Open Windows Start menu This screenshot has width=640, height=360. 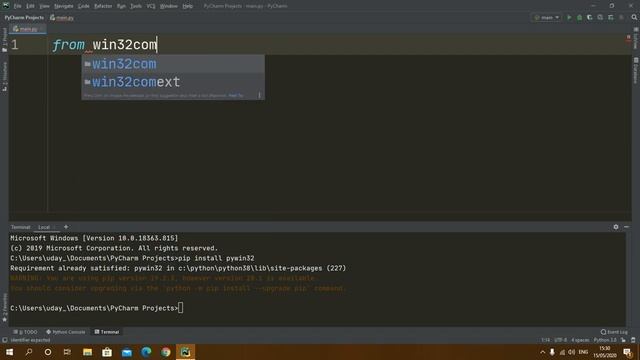(9, 352)
